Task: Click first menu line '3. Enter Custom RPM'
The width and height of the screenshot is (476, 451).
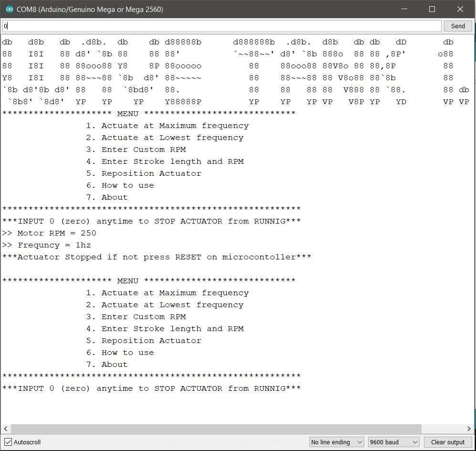Action: coord(136,150)
